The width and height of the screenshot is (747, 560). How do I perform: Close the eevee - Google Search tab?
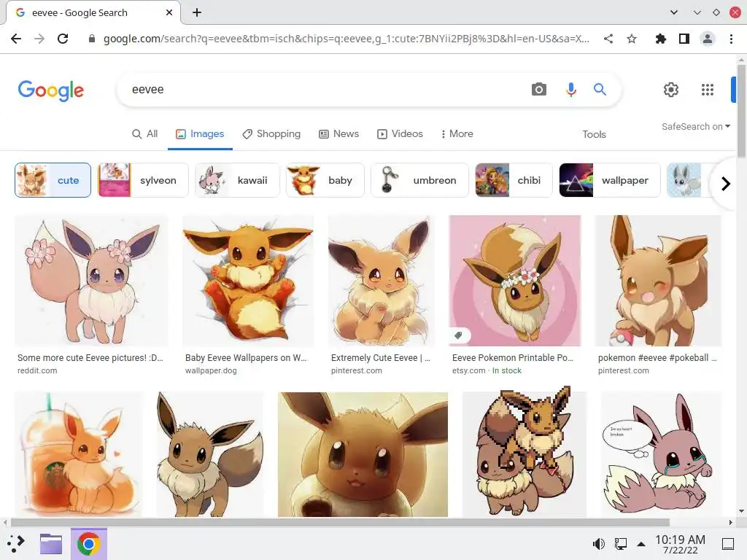point(169,12)
